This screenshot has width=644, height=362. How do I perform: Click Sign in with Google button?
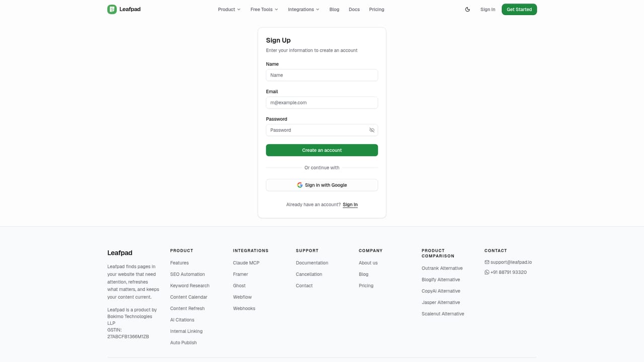(322, 185)
